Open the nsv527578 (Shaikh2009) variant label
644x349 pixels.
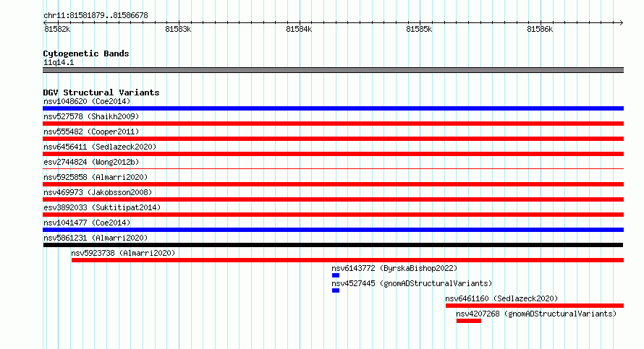(91, 116)
